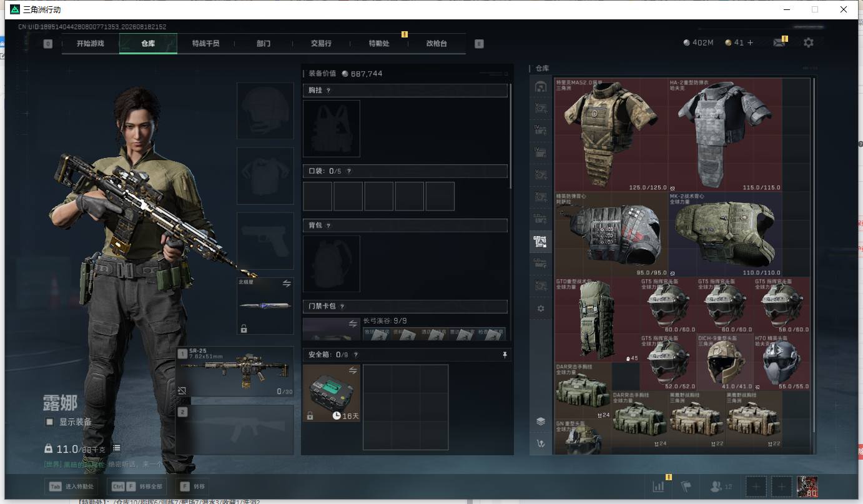Click the 装备价值 687,744 value text

345,73
